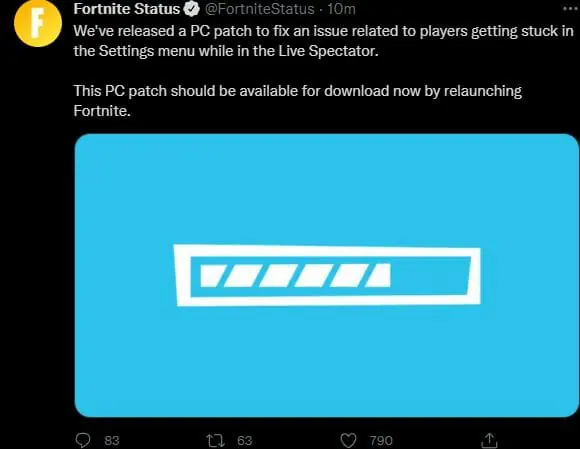Click the word 'Fortnite.' ending the tweet
580x449 pixels.
pyautogui.click(x=102, y=111)
